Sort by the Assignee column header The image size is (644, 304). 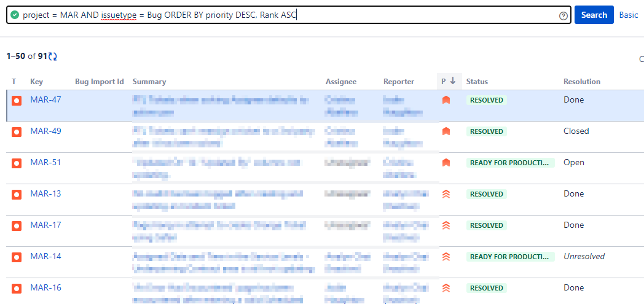click(x=341, y=82)
